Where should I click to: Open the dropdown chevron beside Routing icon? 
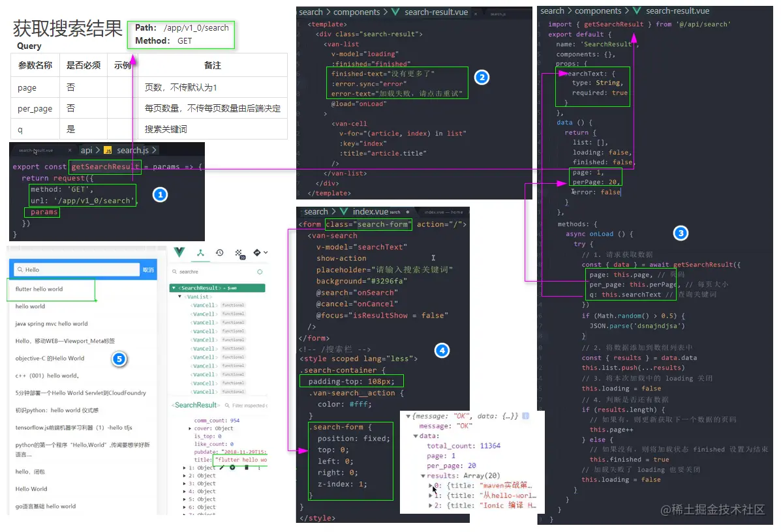(266, 253)
